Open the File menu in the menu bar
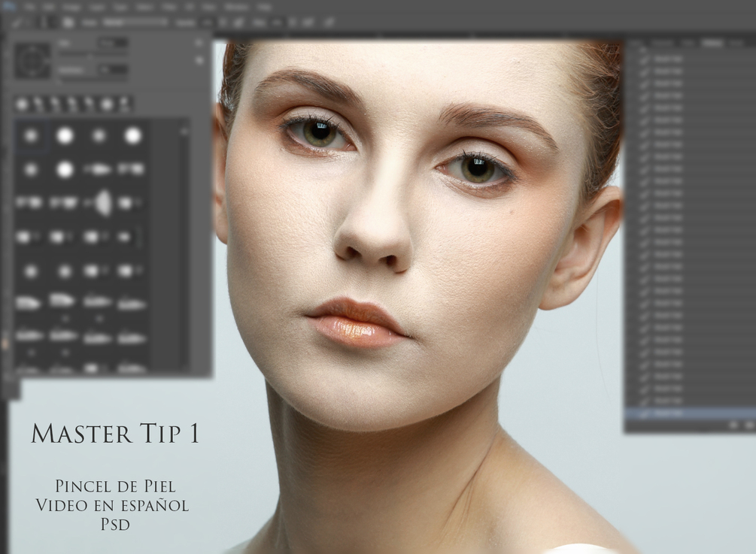Viewport: 756px width, 554px height. pos(30,7)
